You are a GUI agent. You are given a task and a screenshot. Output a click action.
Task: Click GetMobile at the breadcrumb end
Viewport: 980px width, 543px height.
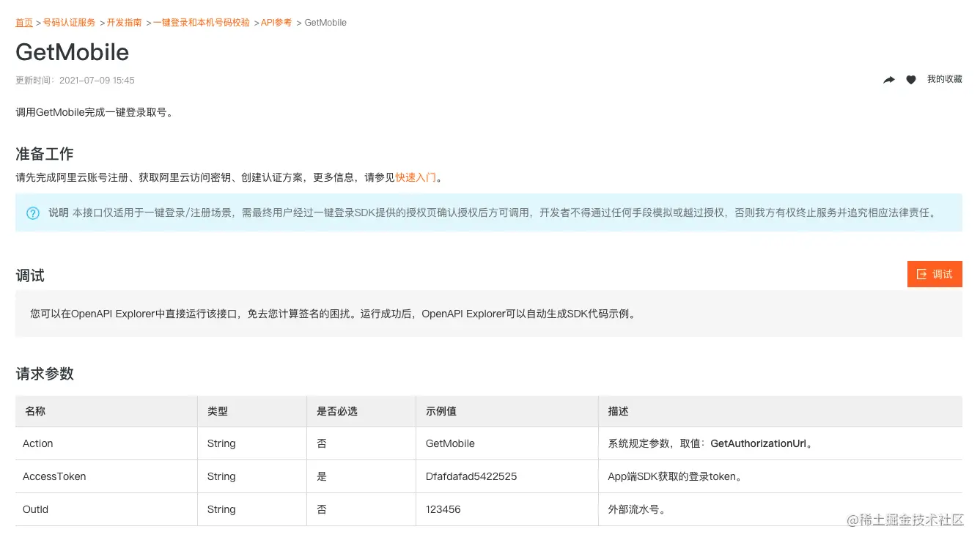coord(325,23)
